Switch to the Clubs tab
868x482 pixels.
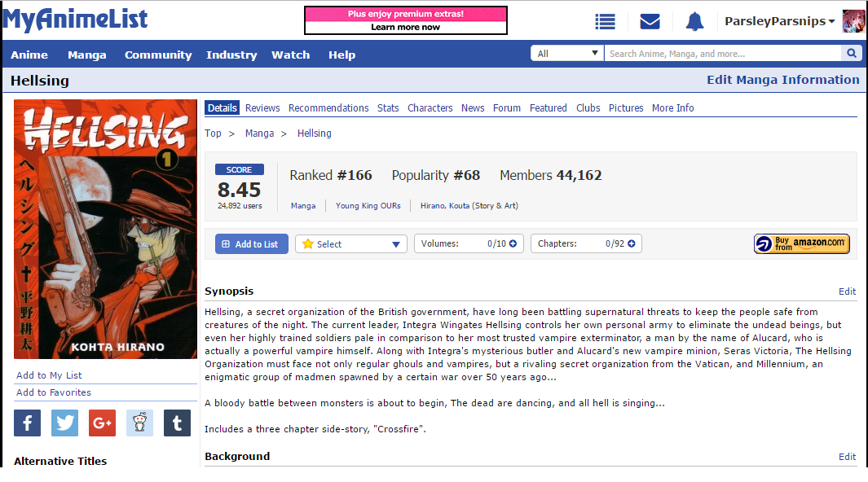click(x=588, y=107)
